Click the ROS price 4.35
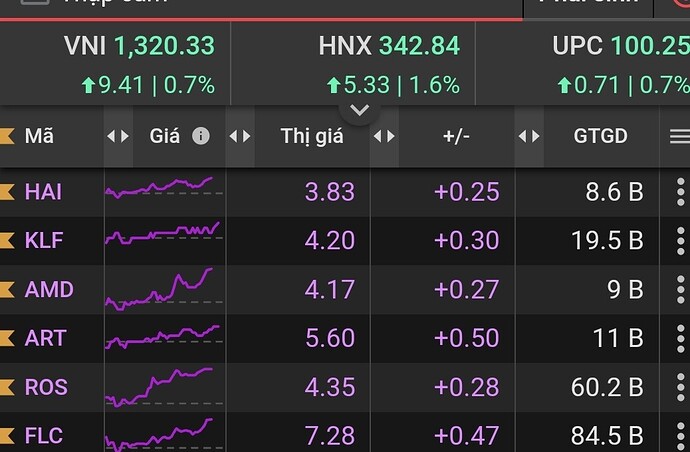The width and height of the screenshot is (690, 452). tap(330, 387)
